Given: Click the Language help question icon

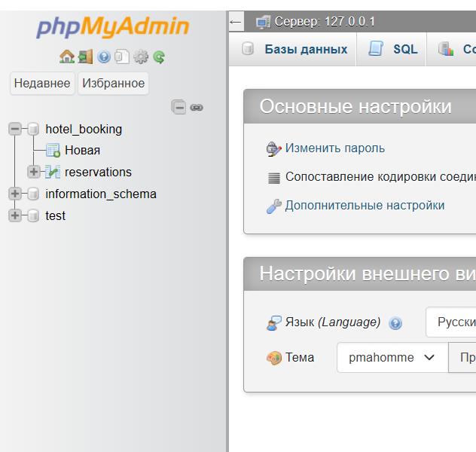Looking at the screenshot, I should click(395, 323).
